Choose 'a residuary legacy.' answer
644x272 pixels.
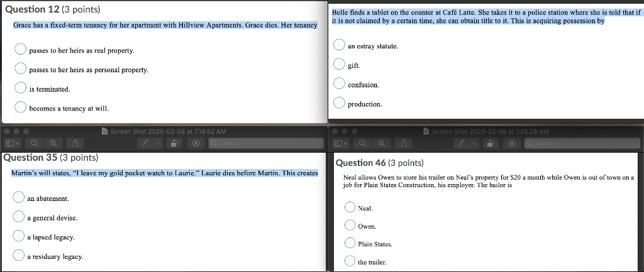18,255
